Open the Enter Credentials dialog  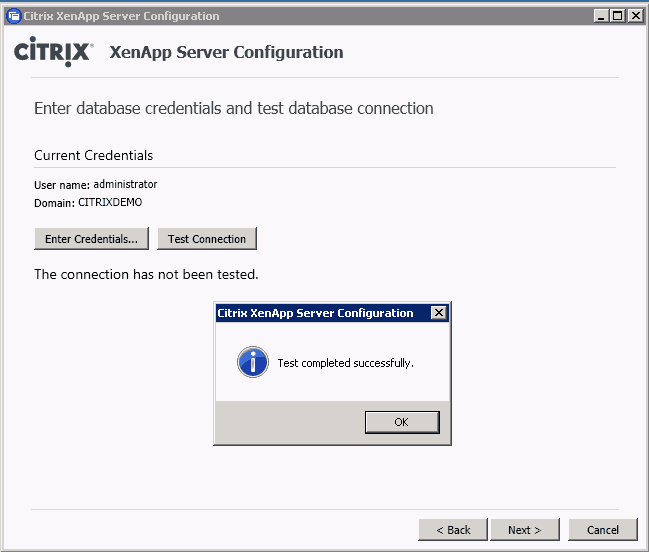pyautogui.click(x=91, y=239)
